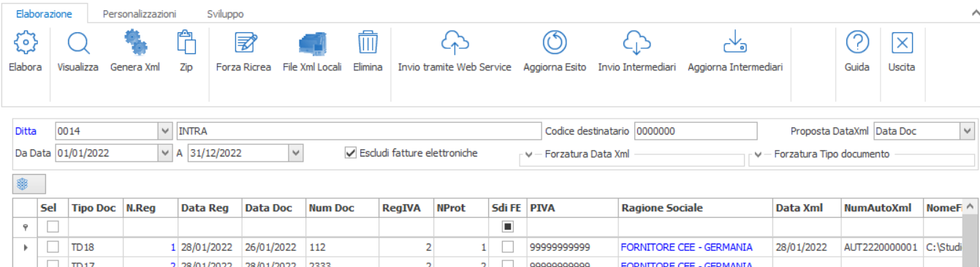Click the blue Ditta label link
980x267 pixels.
pyautogui.click(x=25, y=132)
